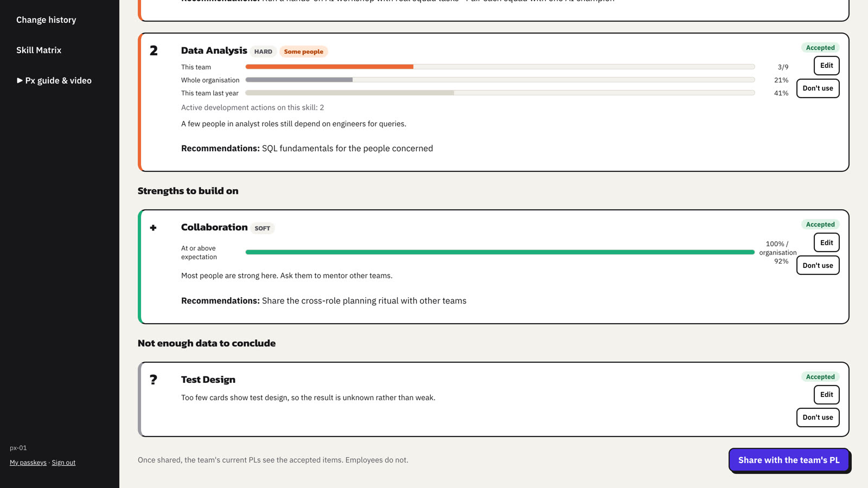868x488 pixels.
Task: Click the HARD tag on Data Analysis
Action: pyautogui.click(x=263, y=52)
